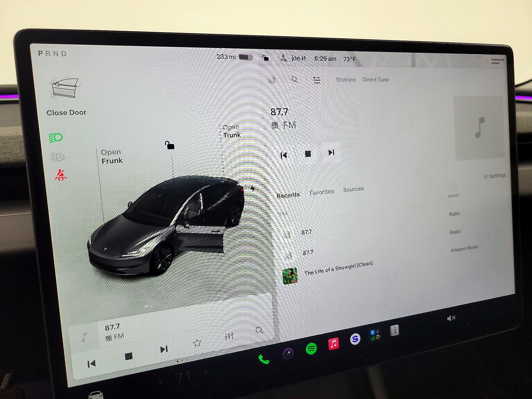
Task: Tap Open Frunk
Action: (111, 156)
